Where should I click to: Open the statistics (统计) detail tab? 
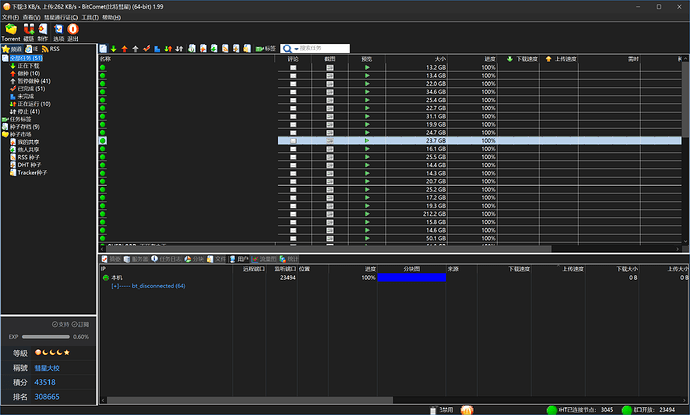(289, 259)
